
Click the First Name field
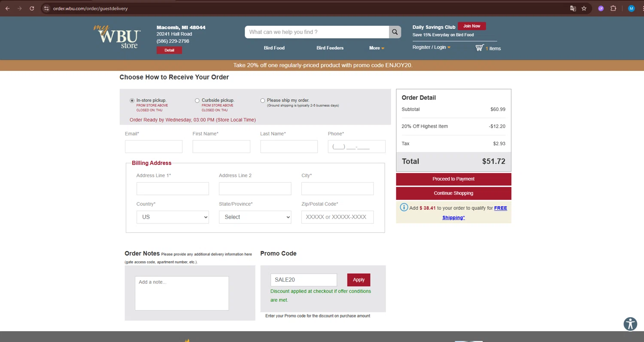221,147
